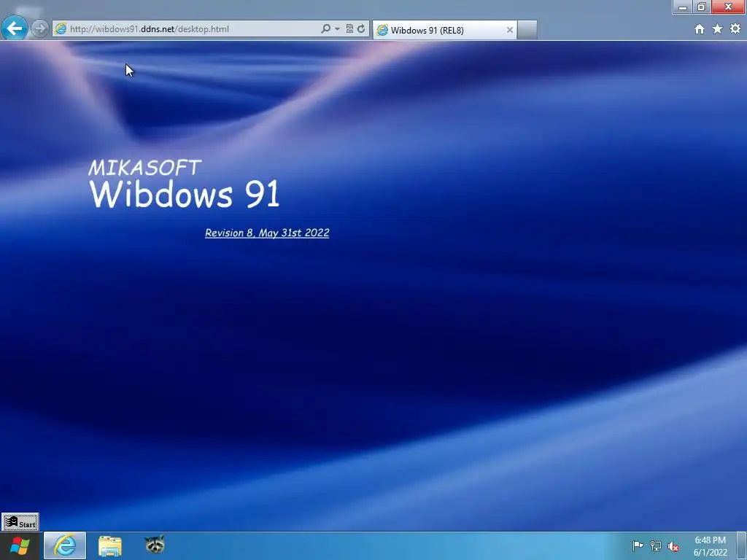Image resolution: width=747 pixels, height=560 pixels.
Task: Click the browser Forward arrow button
Action: coord(40,28)
